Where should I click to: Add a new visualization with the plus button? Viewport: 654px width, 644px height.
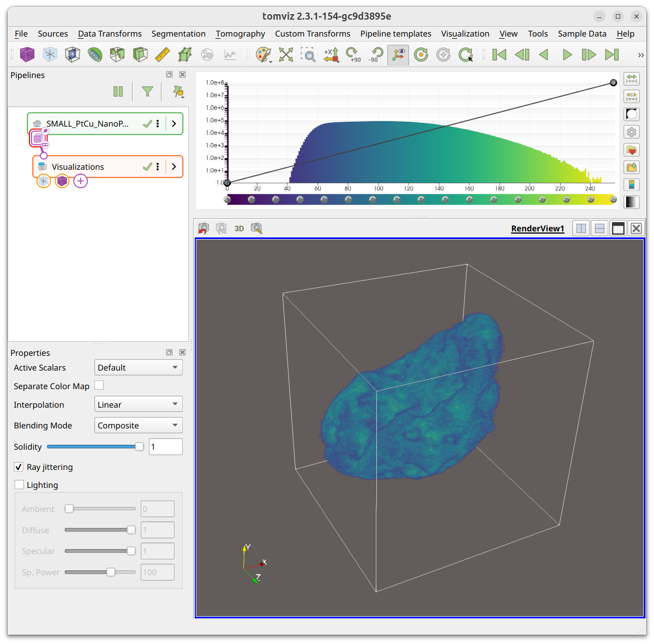[81, 181]
